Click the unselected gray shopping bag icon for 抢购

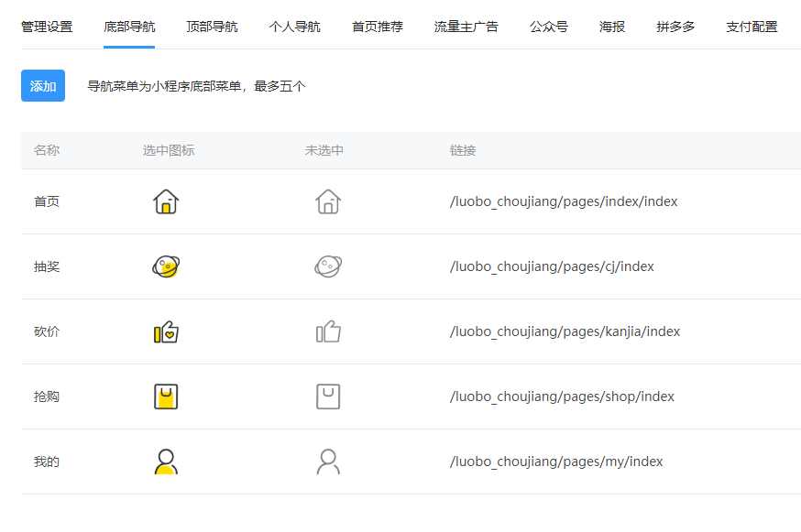click(x=328, y=396)
